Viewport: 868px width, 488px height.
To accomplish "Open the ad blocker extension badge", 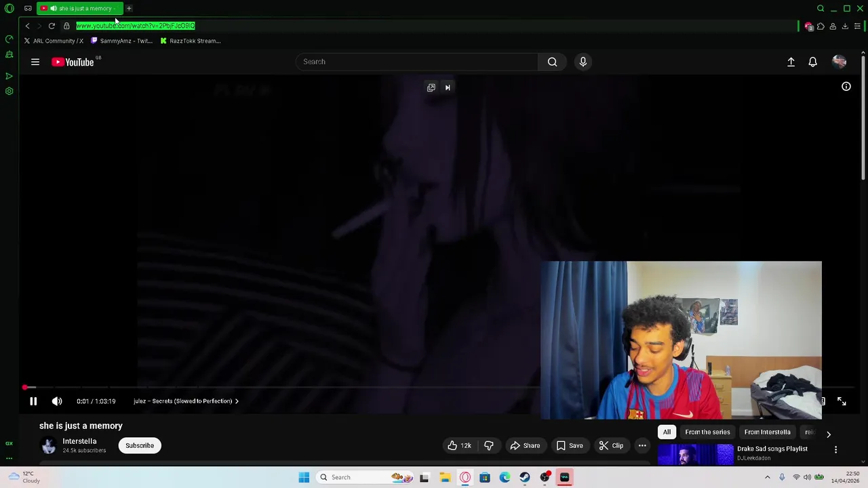I will coord(808,26).
